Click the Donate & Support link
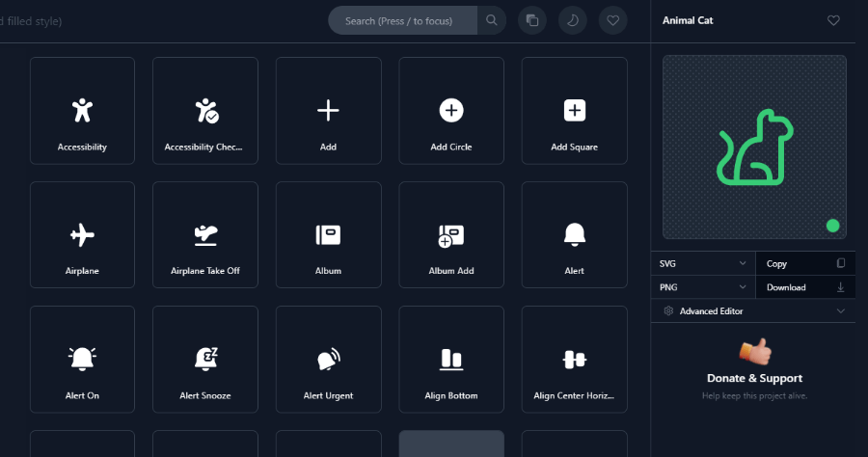This screenshot has height=457, width=868. click(754, 379)
